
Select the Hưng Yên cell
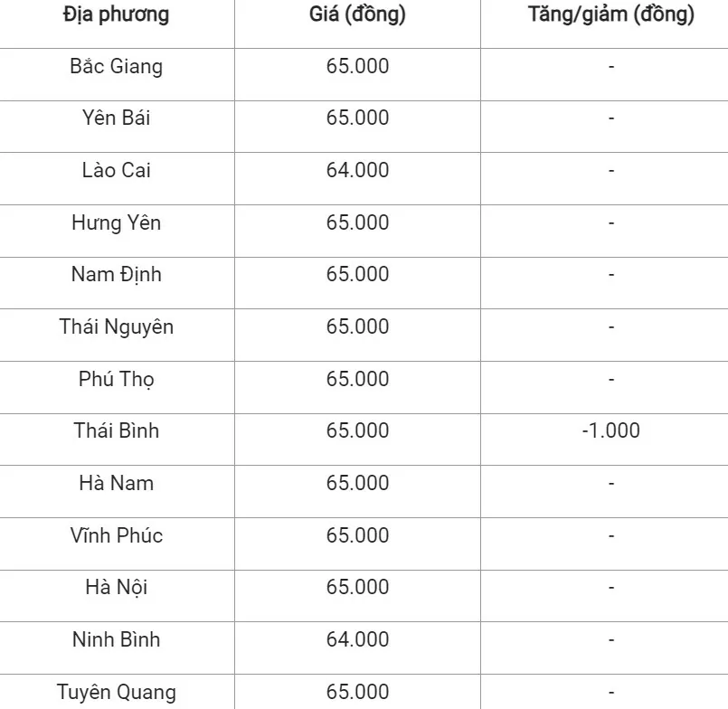tap(117, 223)
